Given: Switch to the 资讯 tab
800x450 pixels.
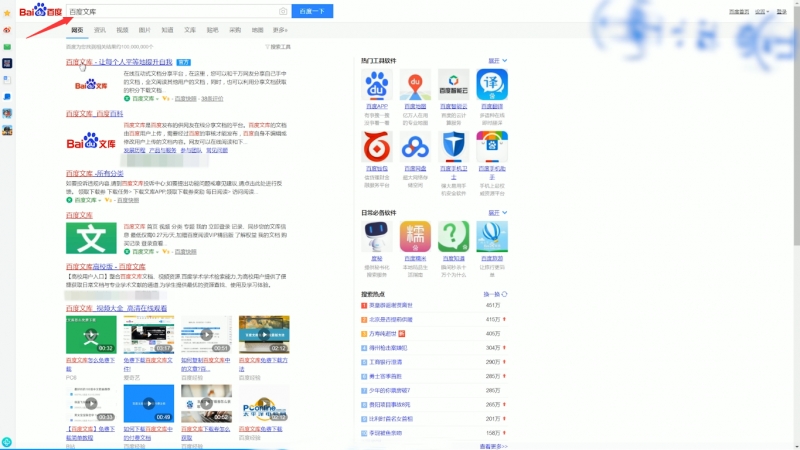Looking at the screenshot, I should (x=100, y=30).
